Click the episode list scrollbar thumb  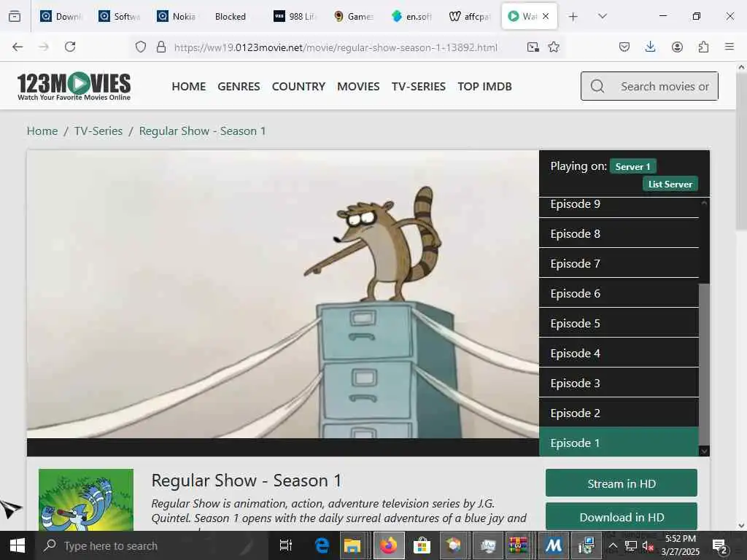704,365
